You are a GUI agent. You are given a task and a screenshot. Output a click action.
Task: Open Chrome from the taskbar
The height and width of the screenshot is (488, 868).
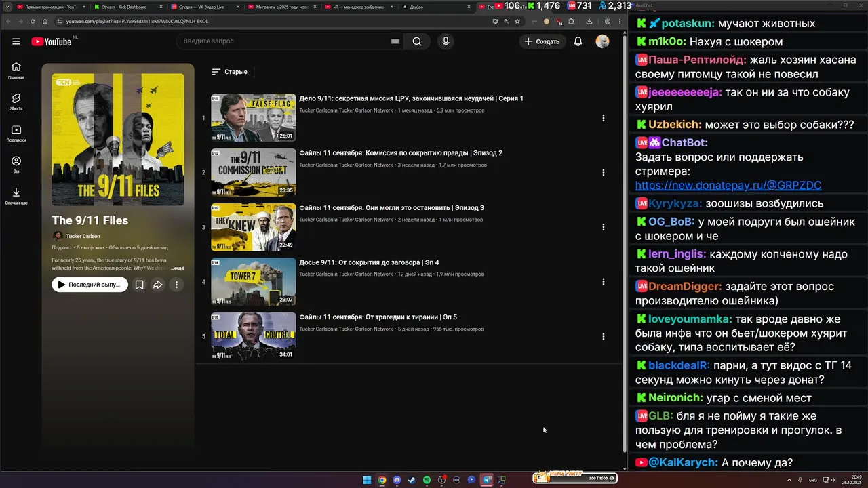pos(382,480)
